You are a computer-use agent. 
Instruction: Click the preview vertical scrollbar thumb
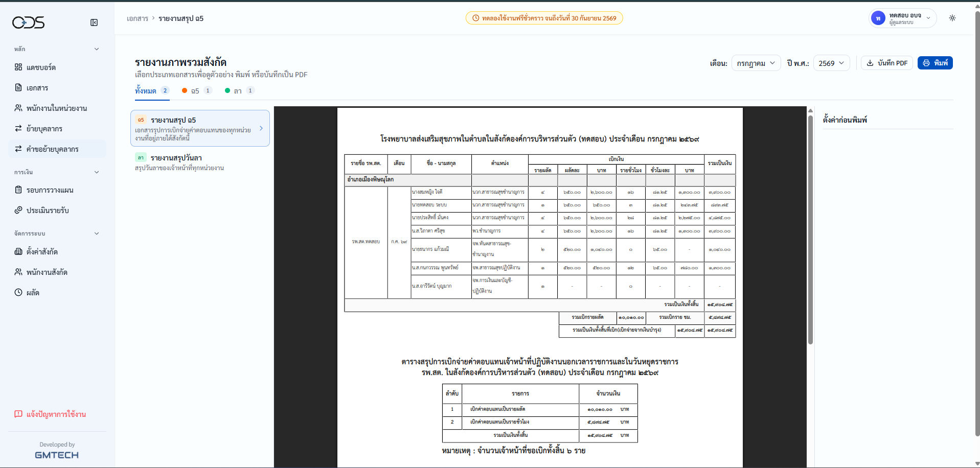click(x=810, y=230)
